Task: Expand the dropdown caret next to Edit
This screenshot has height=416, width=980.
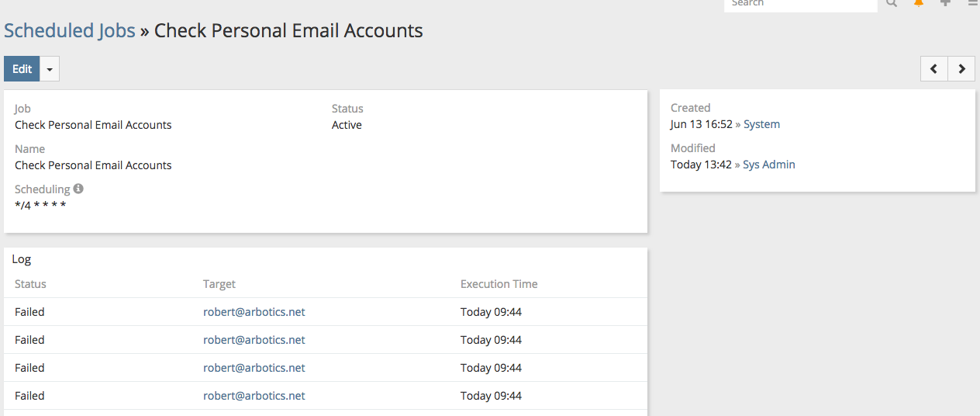Action: point(50,69)
